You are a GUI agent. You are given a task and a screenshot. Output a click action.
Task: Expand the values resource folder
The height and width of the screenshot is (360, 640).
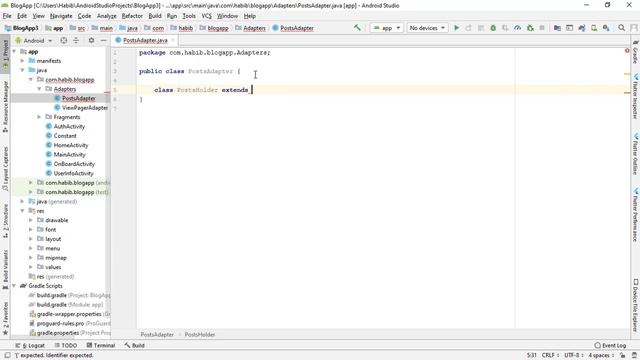click(x=31, y=267)
